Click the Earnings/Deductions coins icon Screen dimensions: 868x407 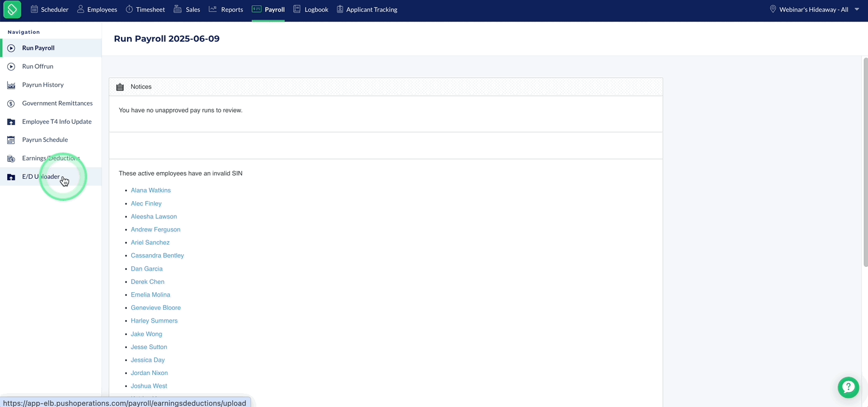(11, 159)
